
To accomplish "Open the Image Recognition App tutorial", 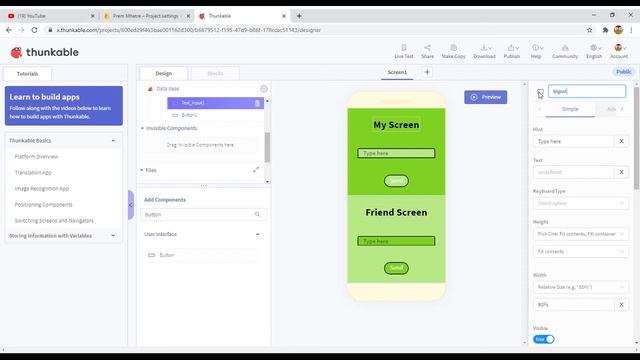I will (42, 189).
